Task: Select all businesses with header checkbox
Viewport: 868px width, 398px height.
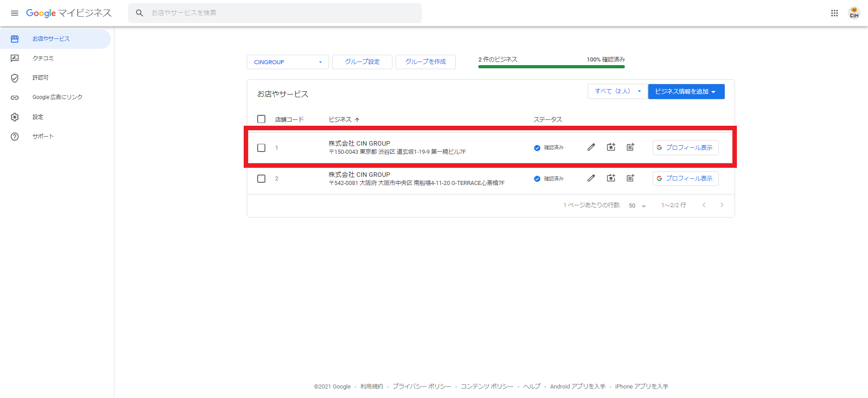Action: (261, 119)
